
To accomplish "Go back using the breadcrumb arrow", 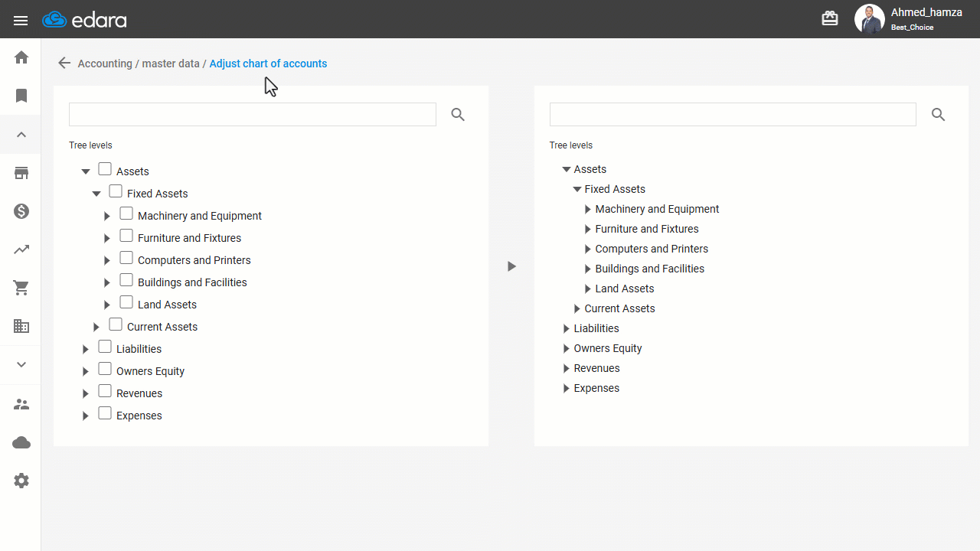I will click(64, 64).
